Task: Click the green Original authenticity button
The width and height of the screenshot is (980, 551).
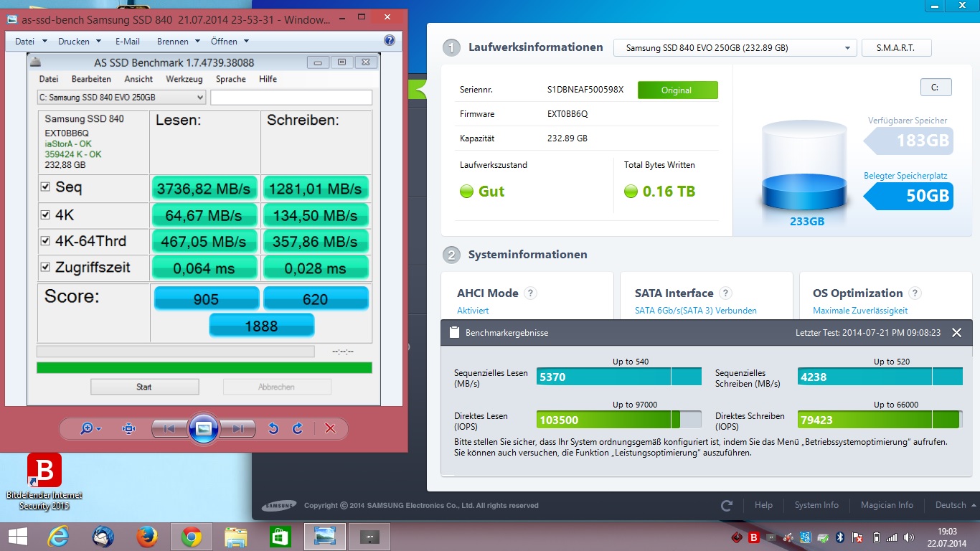Action: [x=677, y=90]
